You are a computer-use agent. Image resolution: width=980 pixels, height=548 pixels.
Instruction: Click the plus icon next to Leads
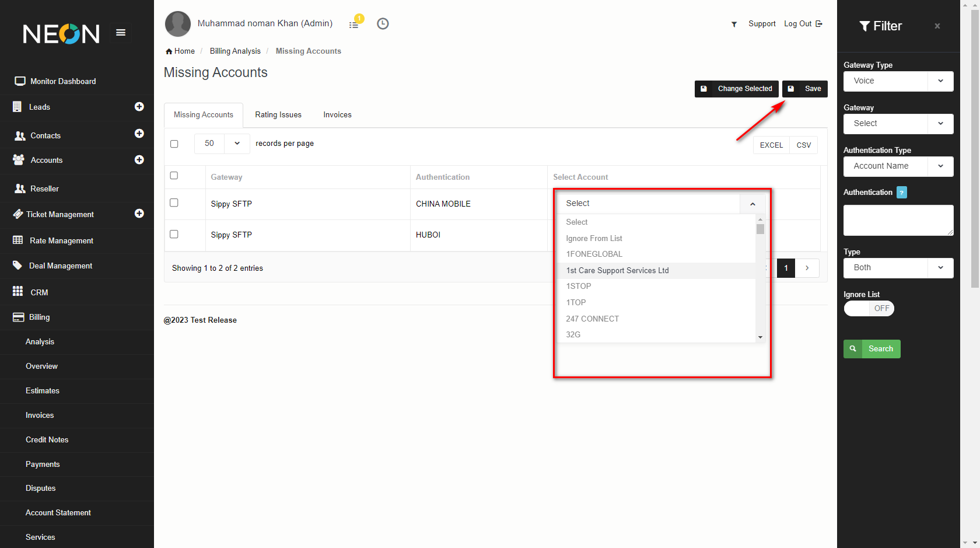click(x=139, y=107)
